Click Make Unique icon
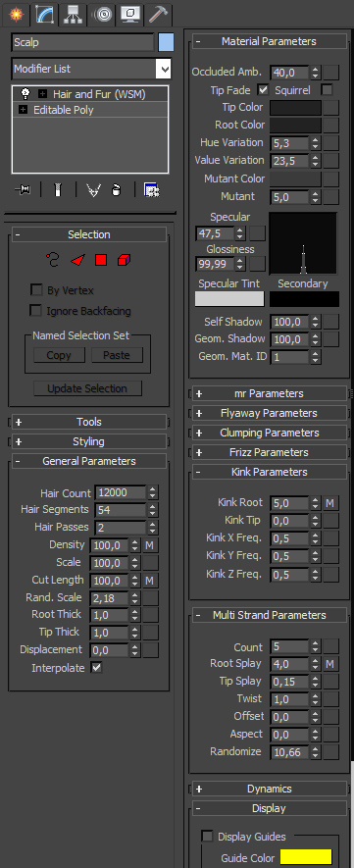The height and width of the screenshot is (868, 354). tap(93, 190)
